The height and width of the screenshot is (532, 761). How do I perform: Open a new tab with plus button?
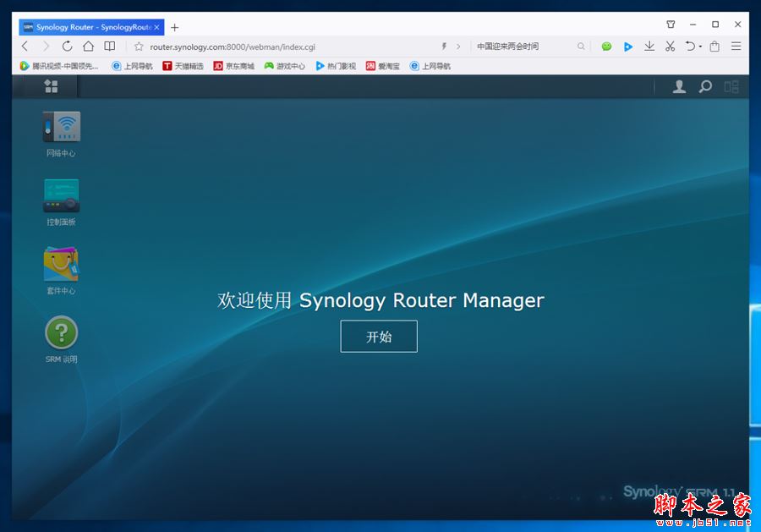tap(175, 28)
